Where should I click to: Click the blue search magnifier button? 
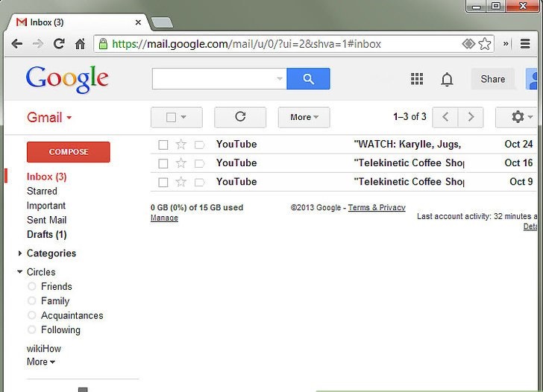[x=308, y=79]
